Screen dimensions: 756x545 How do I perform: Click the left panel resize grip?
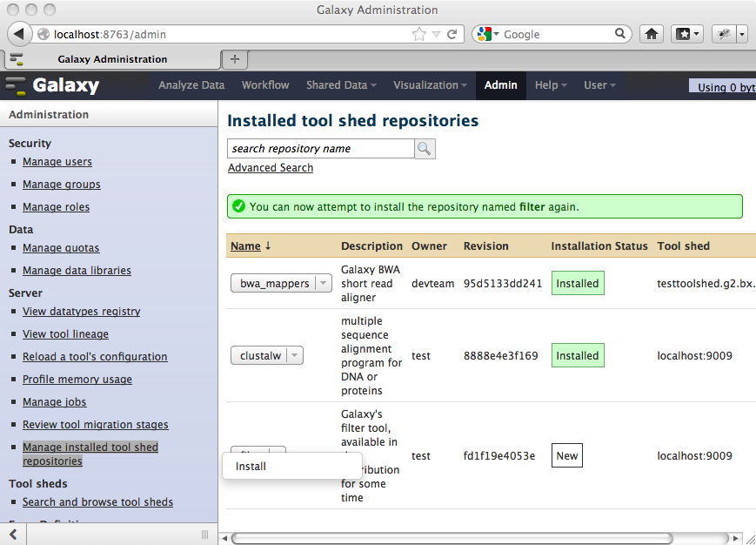click(x=205, y=535)
